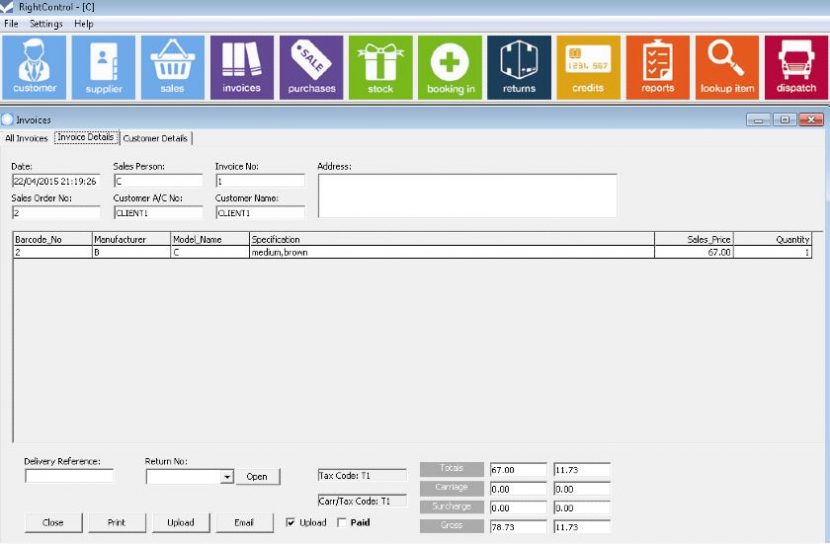Click the Gross label button
The image size is (830, 544).
(452, 526)
